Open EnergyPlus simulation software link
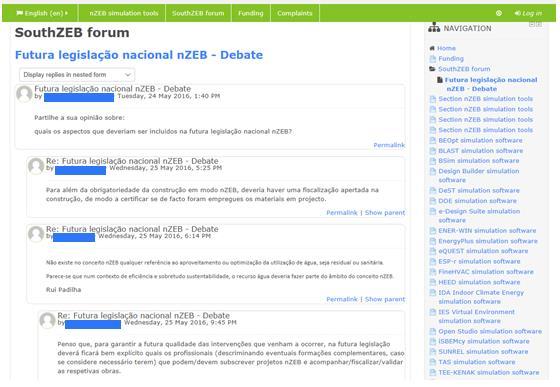560x387 pixels. point(488,241)
